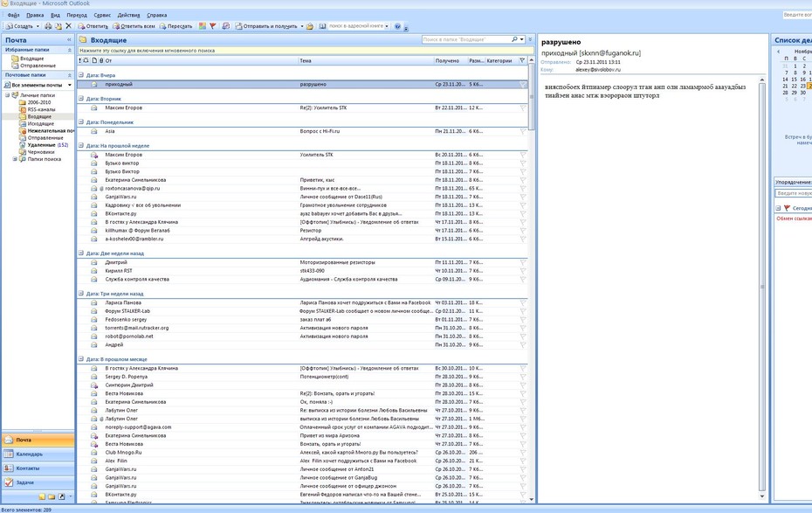Expand Папки поиска tree node
This screenshot has height=513, width=812.
[x=15, y=159]
